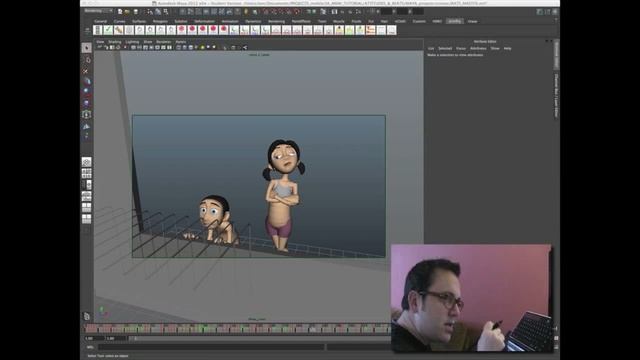Click the range slider bar below timeline
Viewport: 640px width, 360px height.
point(259,338)
